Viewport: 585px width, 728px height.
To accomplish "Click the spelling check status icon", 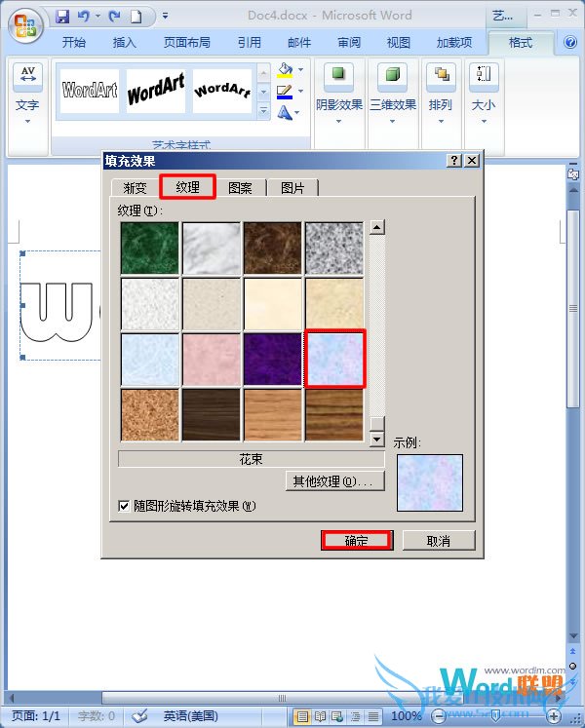I will (139, 716).
